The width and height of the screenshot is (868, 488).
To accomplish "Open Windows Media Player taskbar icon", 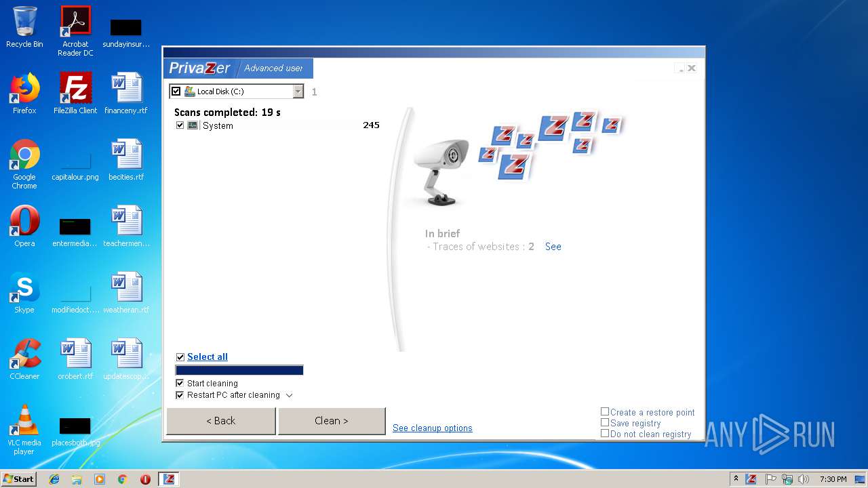I will (x=100, y=479).
